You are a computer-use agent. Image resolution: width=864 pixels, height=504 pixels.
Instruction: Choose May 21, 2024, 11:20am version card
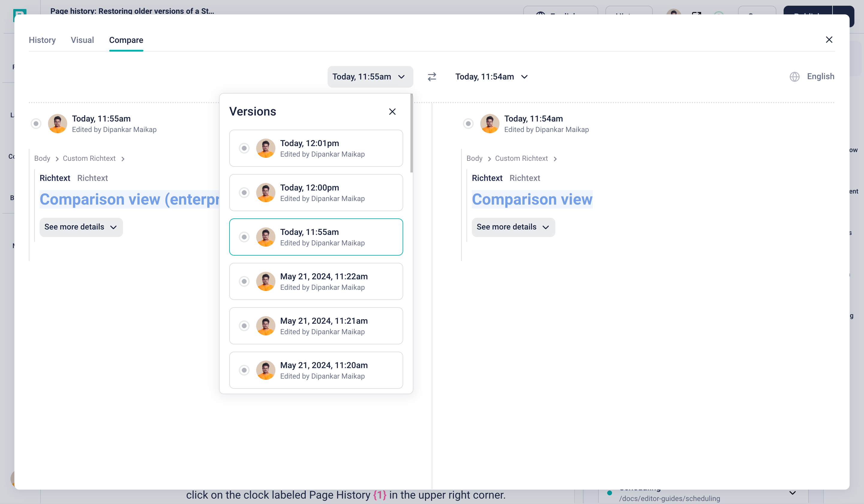pos(316,370)
